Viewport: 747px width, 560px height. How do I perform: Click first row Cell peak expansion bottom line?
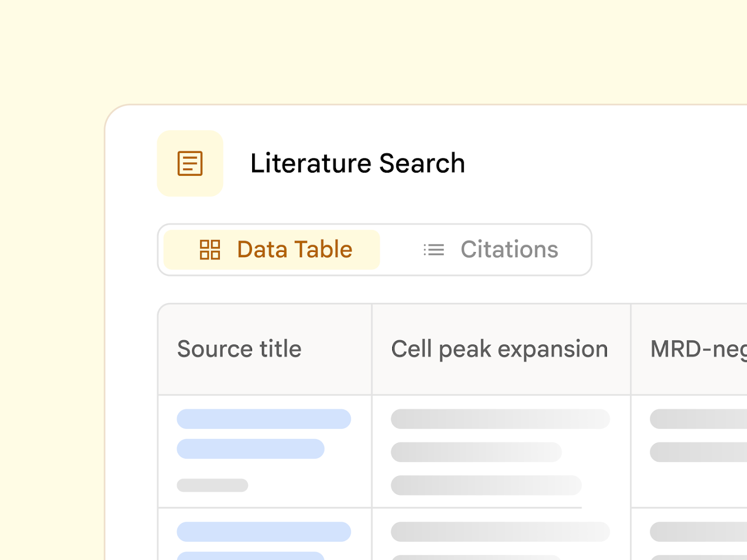(487, 485)
